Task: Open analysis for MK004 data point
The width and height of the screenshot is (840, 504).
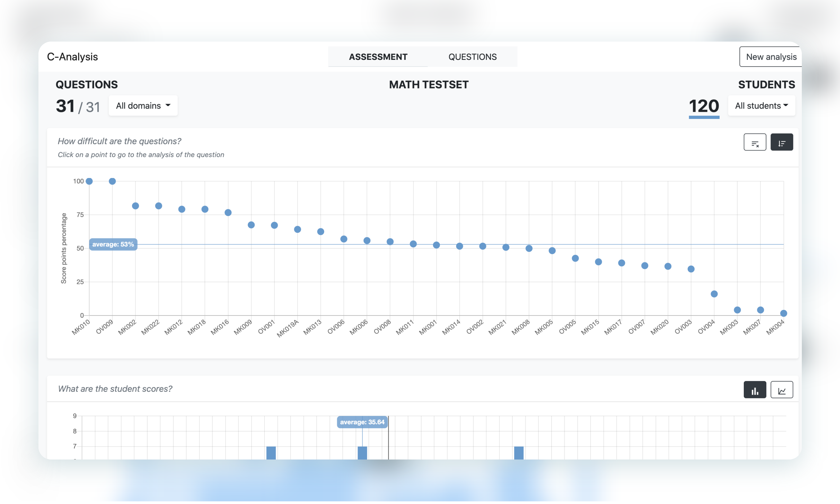Action: 783,313
